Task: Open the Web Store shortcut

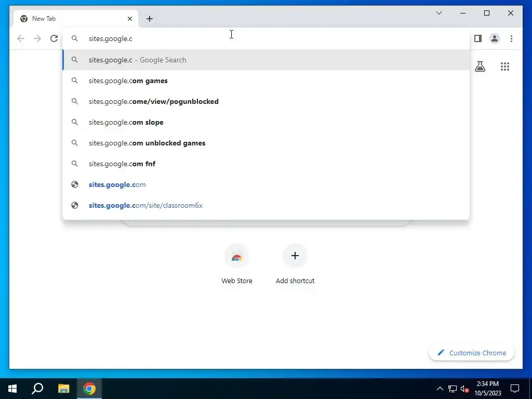Action: pyautogui.click(x=237, y=264)
